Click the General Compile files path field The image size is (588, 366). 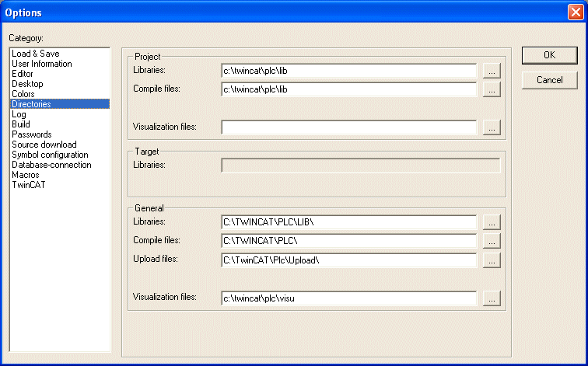348,241
